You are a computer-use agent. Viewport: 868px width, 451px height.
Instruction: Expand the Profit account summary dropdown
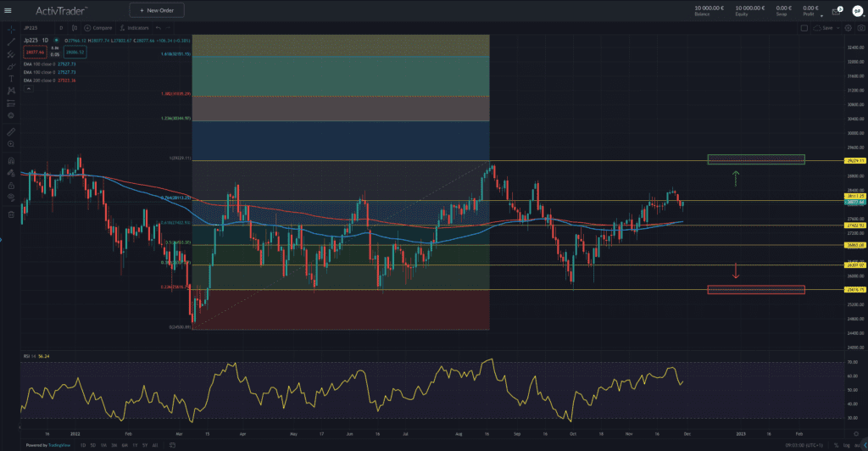click(821, 16)
